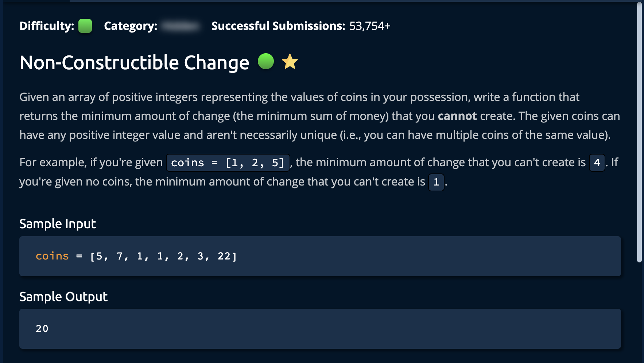Click the inline code value 4
This screenshot has width=644, height=363.
(597, 163)
